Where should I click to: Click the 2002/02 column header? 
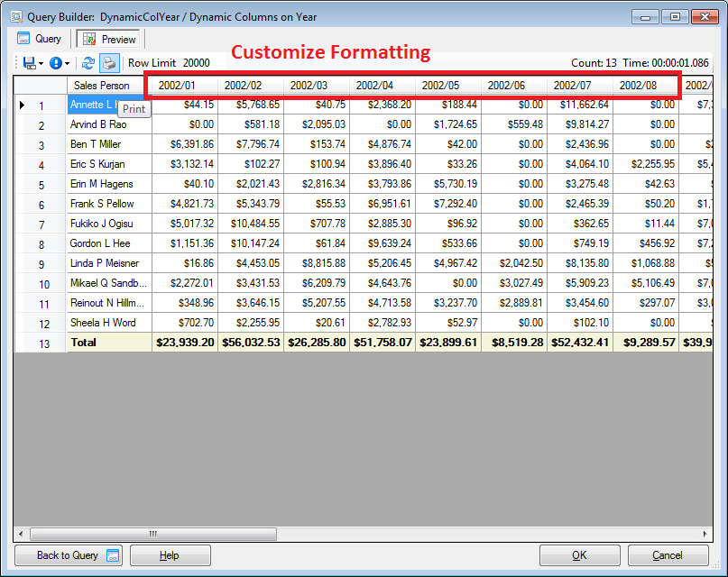tap(251, 86)
